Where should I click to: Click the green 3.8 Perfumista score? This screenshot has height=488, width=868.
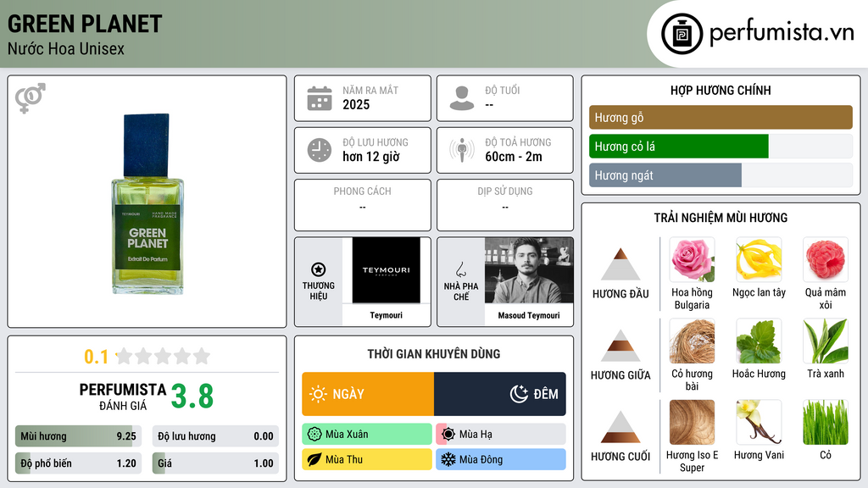click(x=192, y=396)
